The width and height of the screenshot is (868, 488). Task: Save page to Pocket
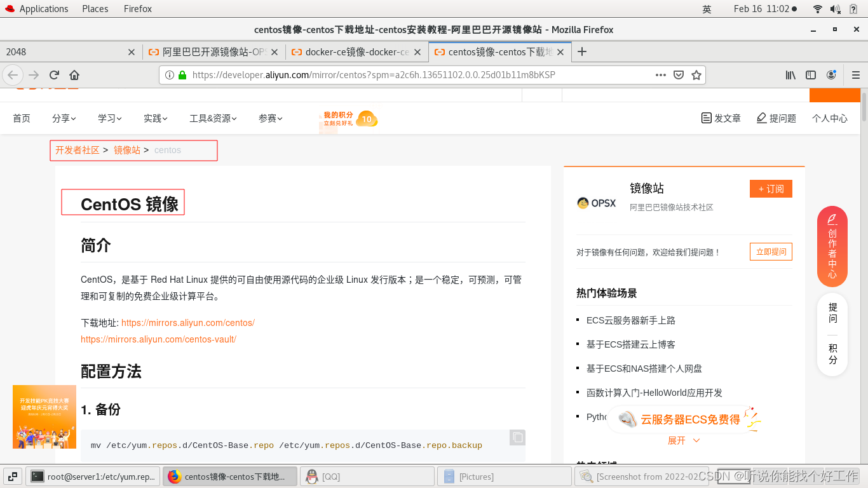point(679,75)
